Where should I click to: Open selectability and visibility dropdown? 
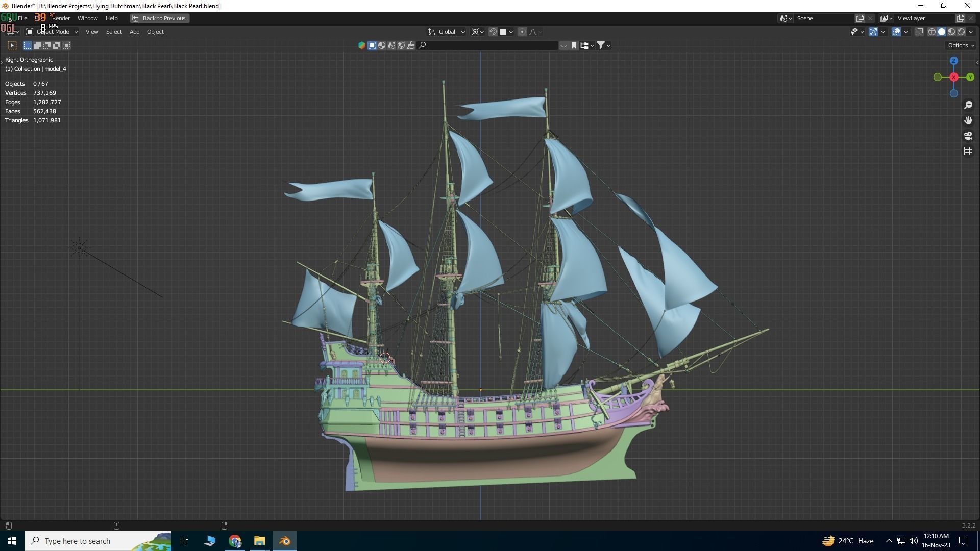point(857,32)
